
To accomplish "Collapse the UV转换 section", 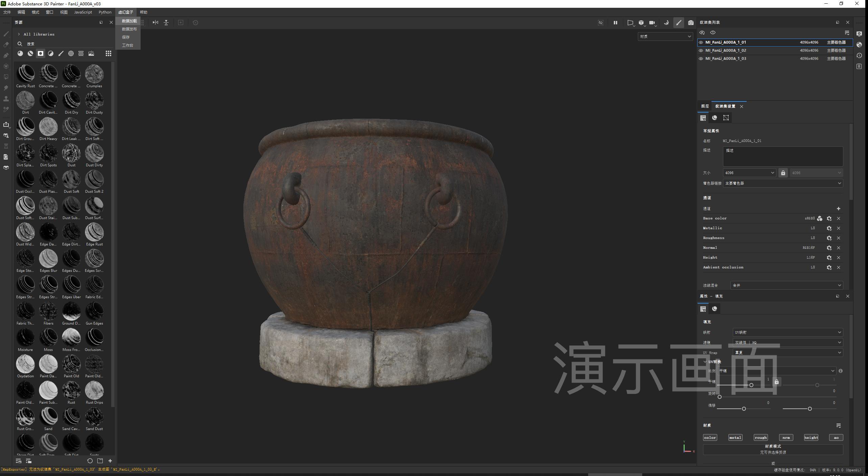I will pos(705,362).
